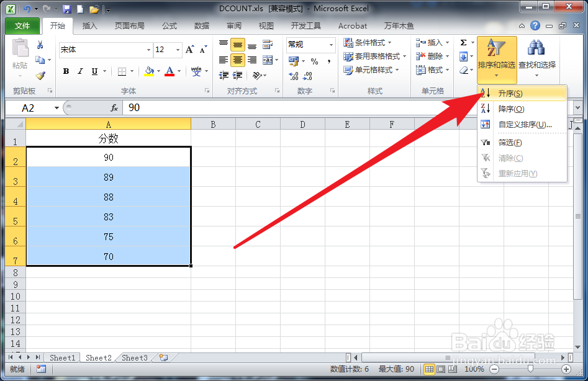
Task: Open 条件格式 conditional formatting menu
Action: 368,43
